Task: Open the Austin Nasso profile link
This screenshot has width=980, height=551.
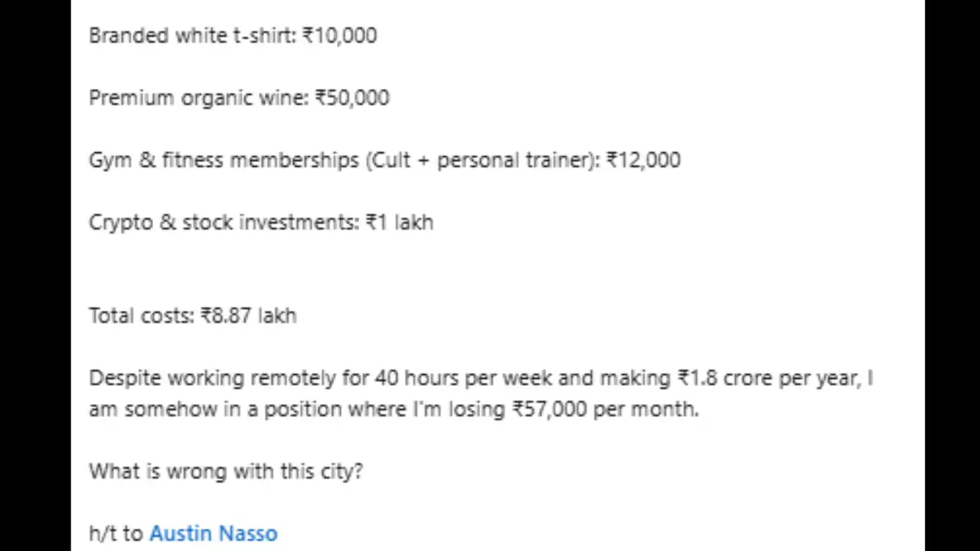Action: [213, 533]
